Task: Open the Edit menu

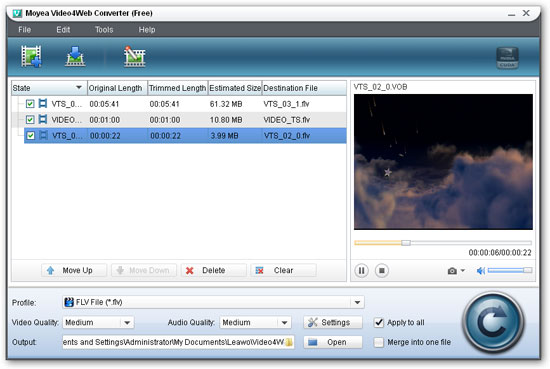Action: [63, 30]
